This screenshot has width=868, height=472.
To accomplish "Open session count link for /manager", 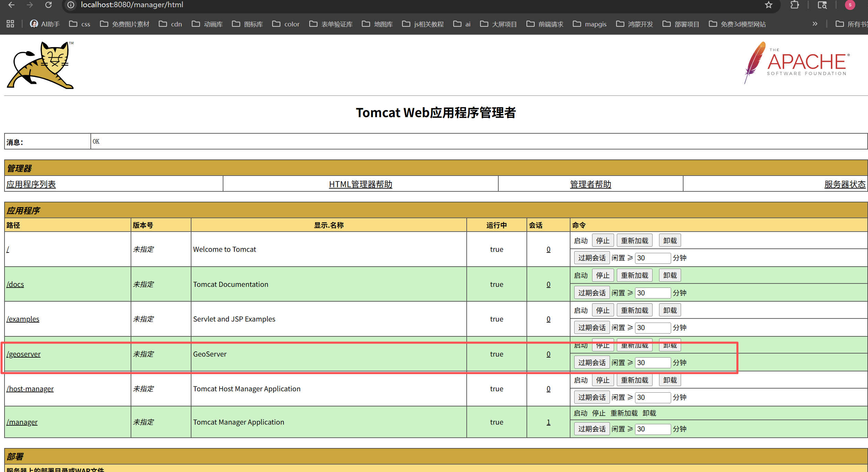I will [x=548, y=422].
